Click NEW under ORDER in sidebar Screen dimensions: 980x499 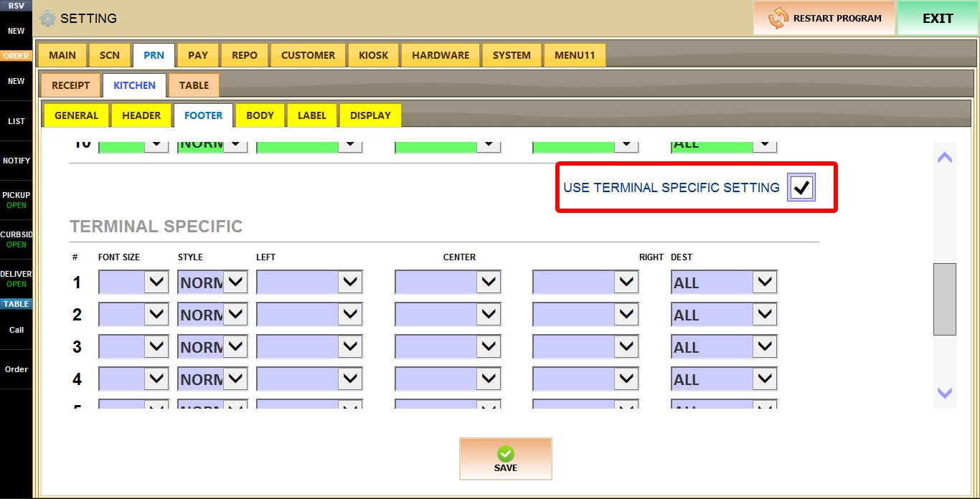[16, 81]
